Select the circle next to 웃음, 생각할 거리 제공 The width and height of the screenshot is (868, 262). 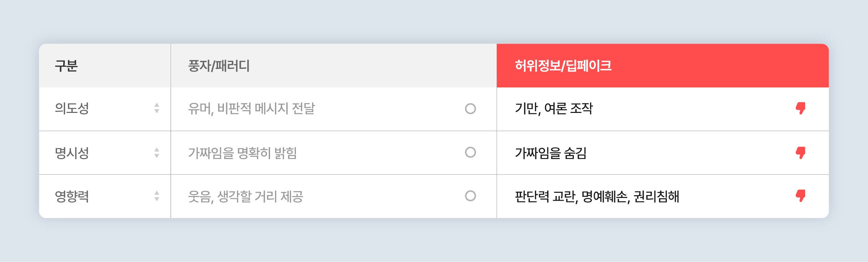click(x=471, y=196)
